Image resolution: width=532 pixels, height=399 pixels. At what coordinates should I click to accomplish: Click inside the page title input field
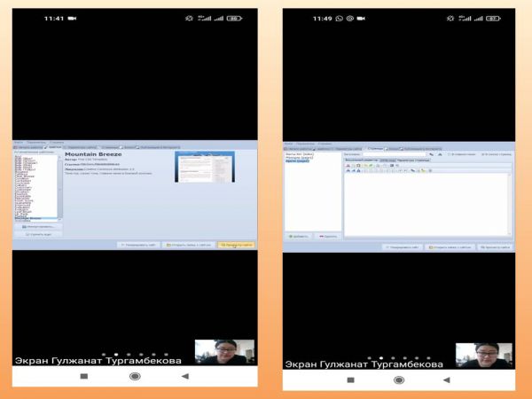392,153
